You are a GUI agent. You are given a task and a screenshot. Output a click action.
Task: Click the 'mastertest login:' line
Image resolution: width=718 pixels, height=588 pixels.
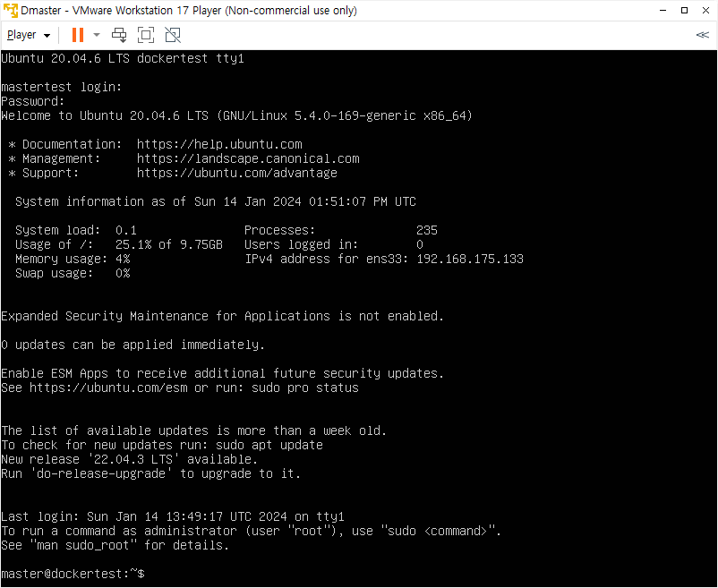(x=62, y=87)
